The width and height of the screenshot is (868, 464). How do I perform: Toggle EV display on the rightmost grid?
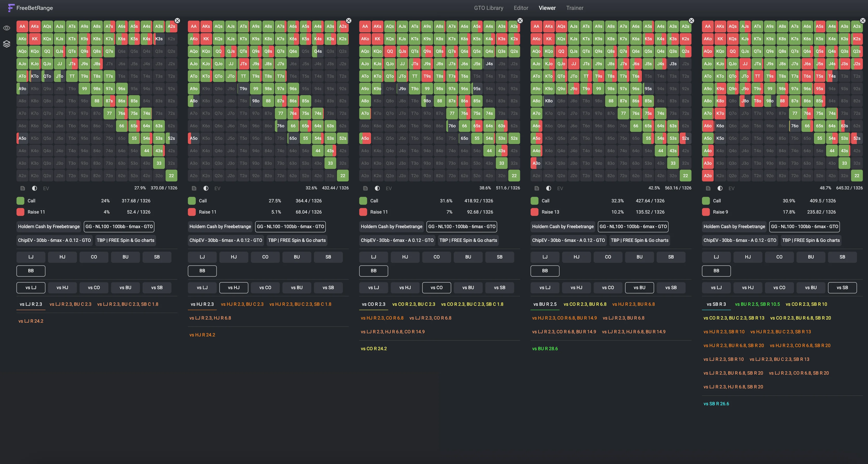coord(732,188)
